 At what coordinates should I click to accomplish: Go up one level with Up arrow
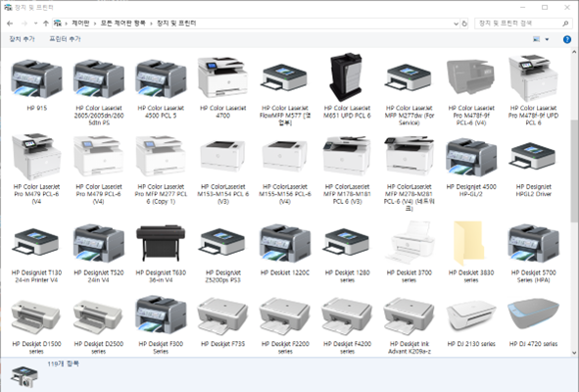(46, 24)
